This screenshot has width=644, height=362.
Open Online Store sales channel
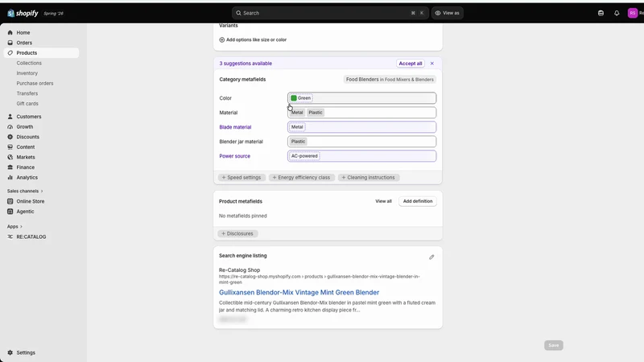tap(31, 202)
